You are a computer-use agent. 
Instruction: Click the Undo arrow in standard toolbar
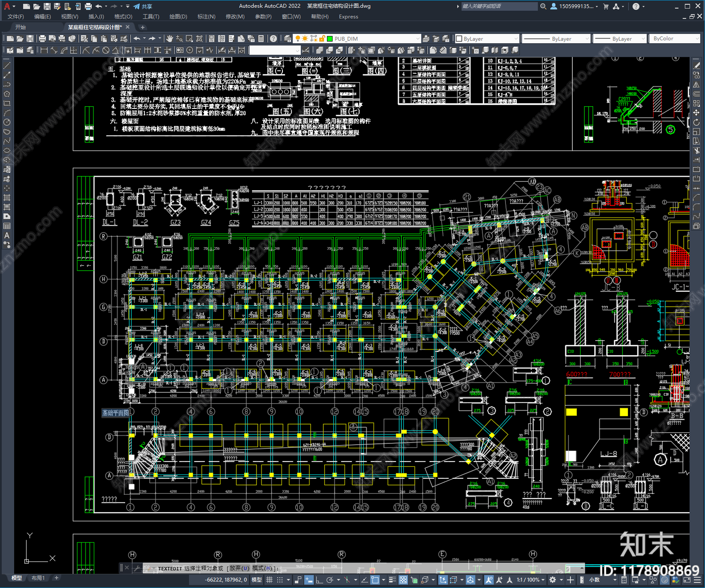point(137,39)
